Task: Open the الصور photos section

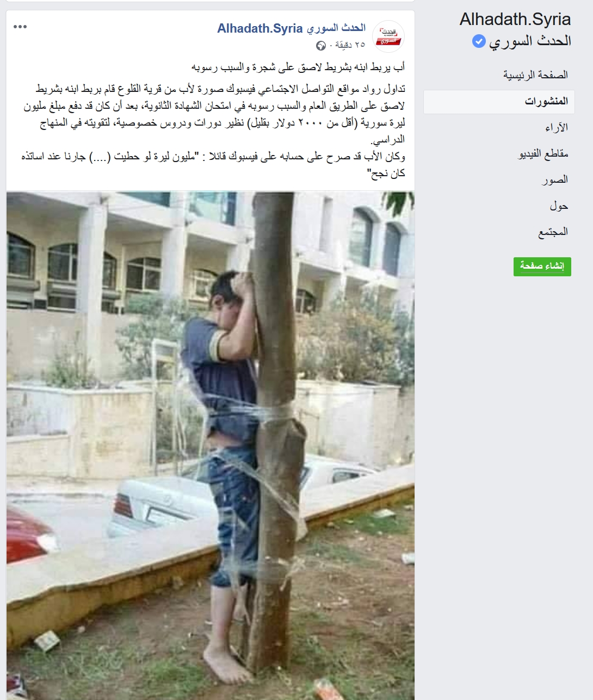Action: click(555, 179)
